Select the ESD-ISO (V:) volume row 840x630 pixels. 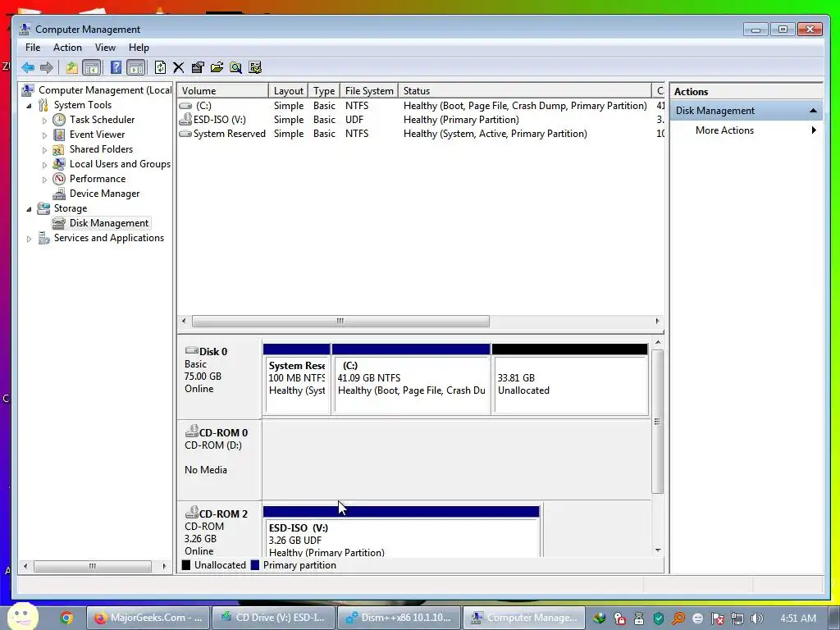[421, 120]
